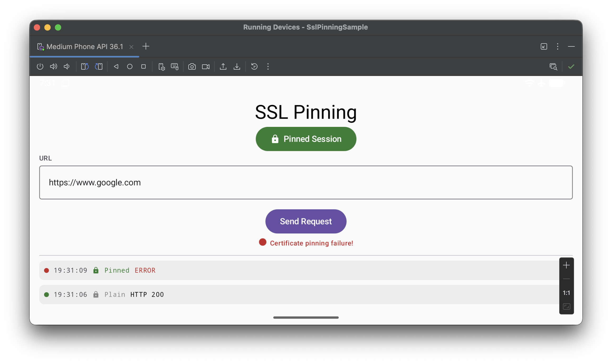Rotate the device clockwise
Screen dimensions: 612x364
[98, 66]
